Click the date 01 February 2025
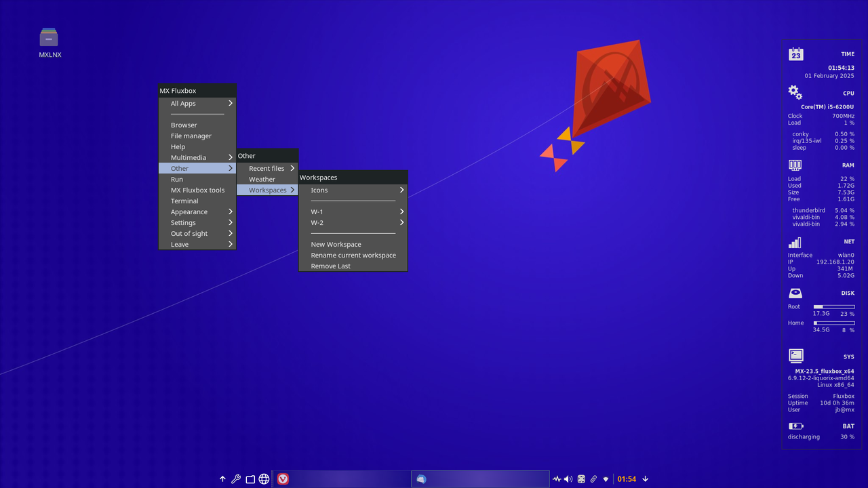Screen dimensions: 868x488 pyautogui.click(x=829, y=76)
